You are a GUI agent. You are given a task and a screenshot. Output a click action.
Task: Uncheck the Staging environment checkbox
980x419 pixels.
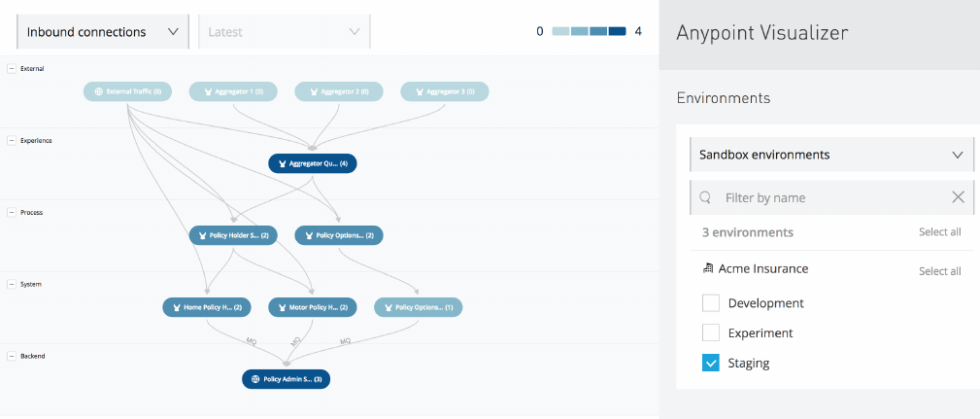coord(711,364)
